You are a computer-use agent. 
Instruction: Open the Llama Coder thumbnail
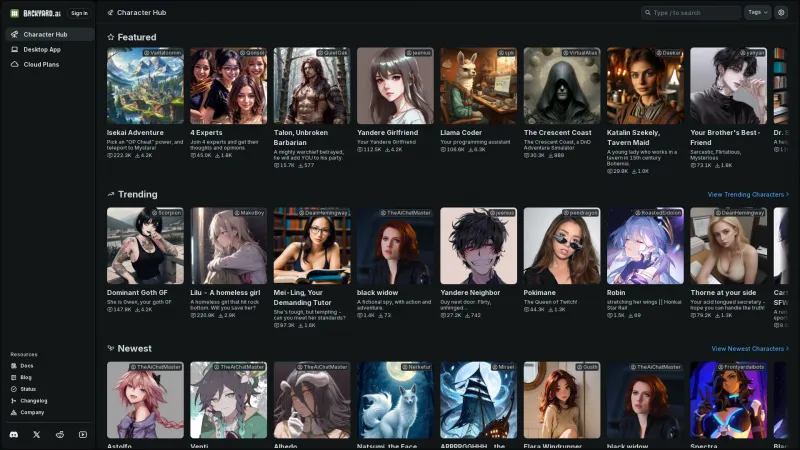click(x=479, y=86)
